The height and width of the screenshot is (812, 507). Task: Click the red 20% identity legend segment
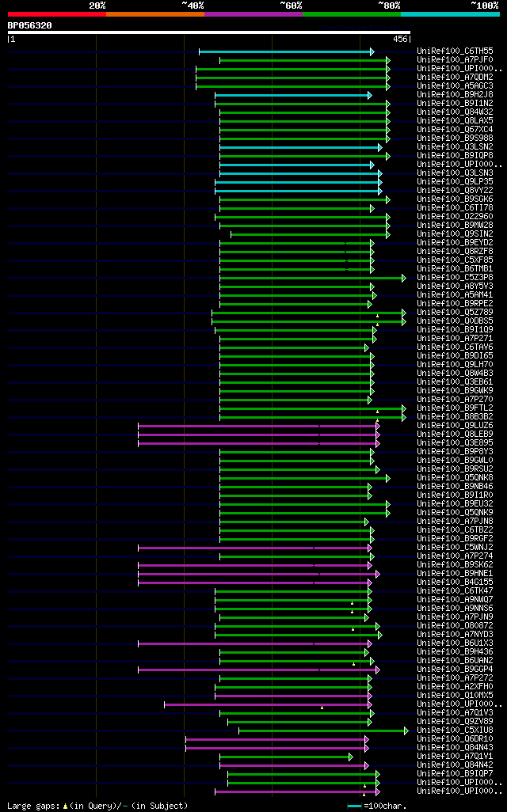coord(57,14)
